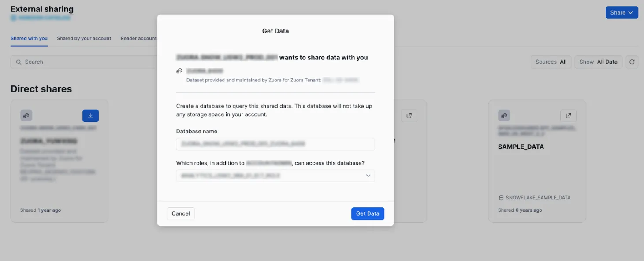Viewport: 644px width, 261px height.
Task: Open the Show All Data filter
Action: pos(598,62)
